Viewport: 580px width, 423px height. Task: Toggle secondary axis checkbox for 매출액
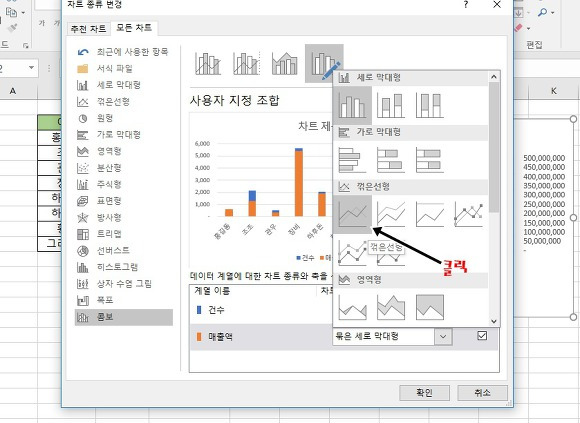tap(482, 336)
